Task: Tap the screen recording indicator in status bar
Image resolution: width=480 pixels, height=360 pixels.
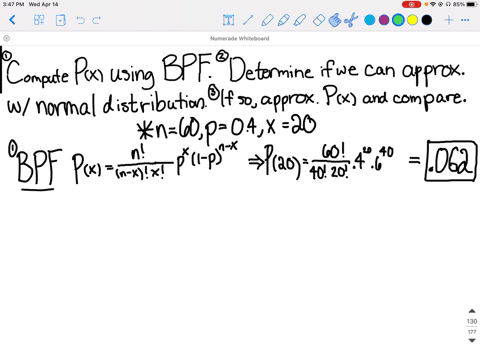Action: click(411, 4)
